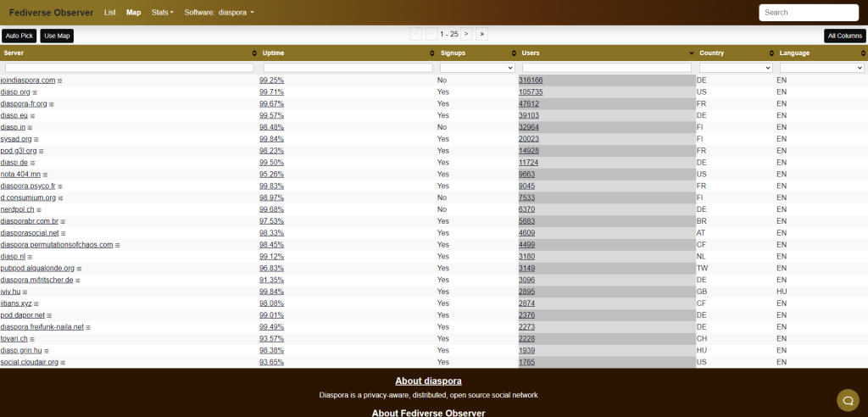Viewport: 868px width, 417px height.
Task: Click the details icon beside pod.g3l.org
Action: pyautogui.click(x=42, y=151)
